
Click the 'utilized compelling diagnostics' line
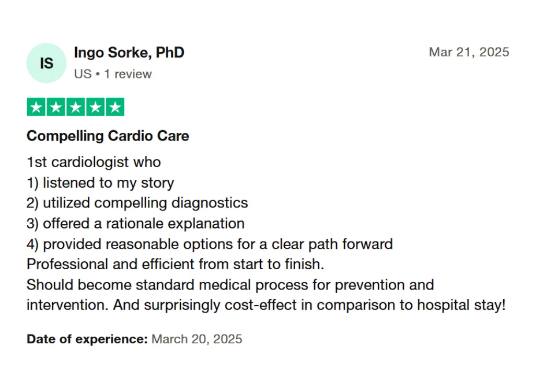(137, 203)
